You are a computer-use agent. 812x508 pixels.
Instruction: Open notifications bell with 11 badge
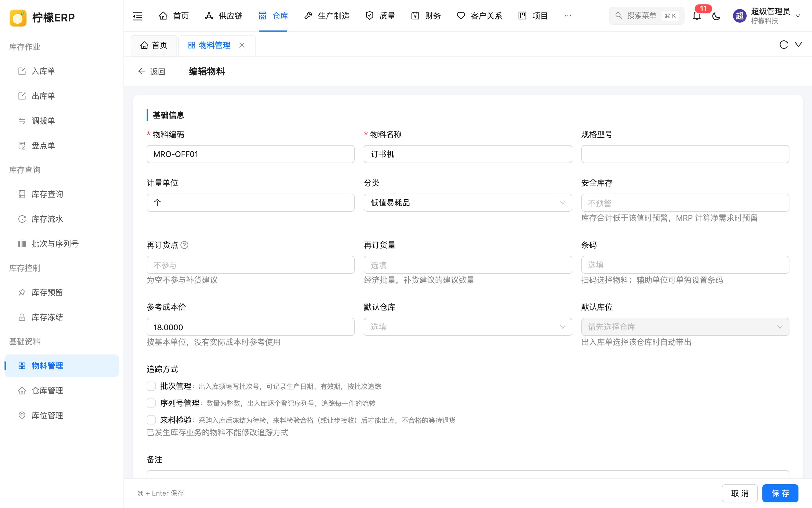tap(697, 16)
